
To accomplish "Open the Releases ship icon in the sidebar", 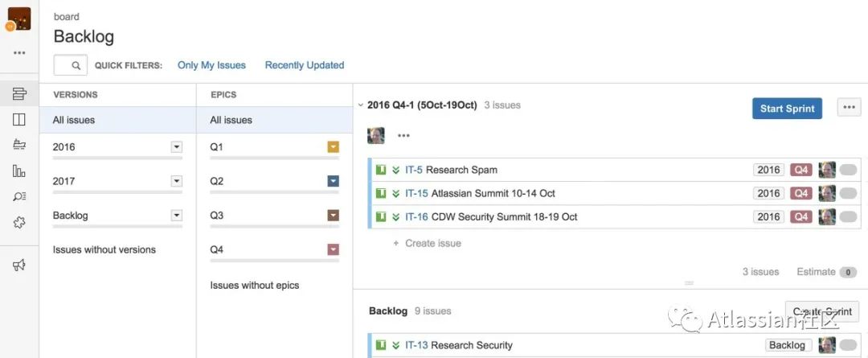I will pos(19,145).
